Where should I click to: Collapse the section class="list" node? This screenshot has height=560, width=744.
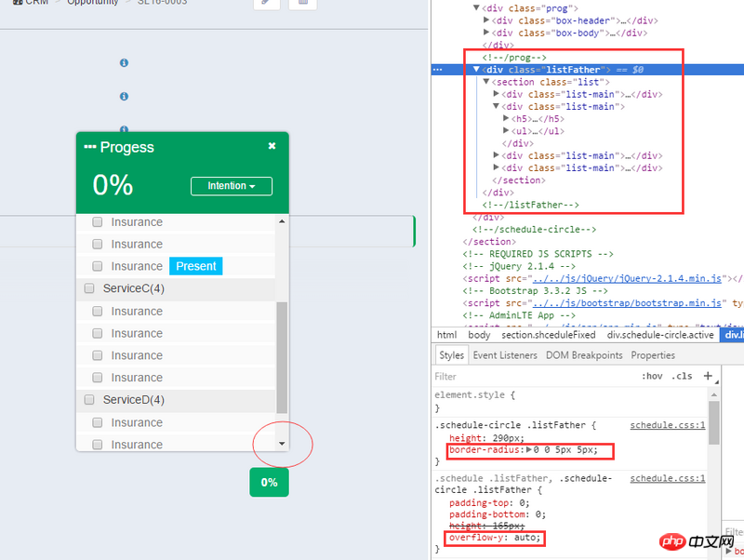(x=485, y=82)
